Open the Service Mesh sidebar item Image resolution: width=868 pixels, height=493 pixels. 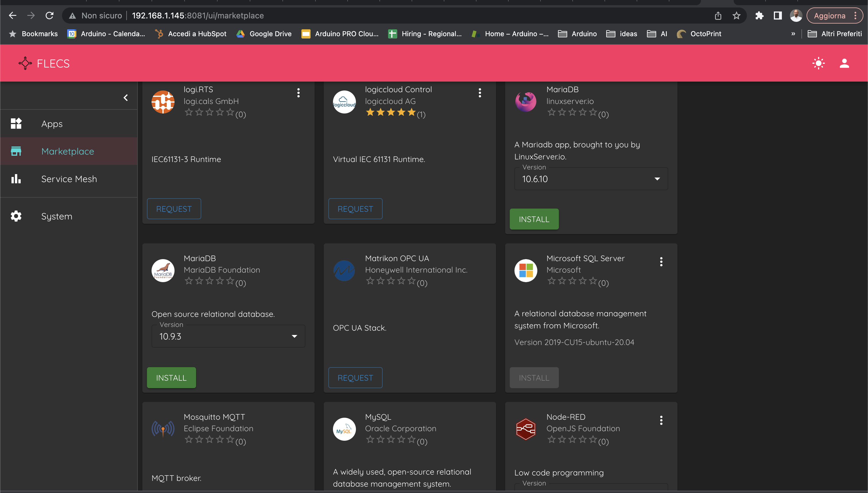(x=69, y=179)
